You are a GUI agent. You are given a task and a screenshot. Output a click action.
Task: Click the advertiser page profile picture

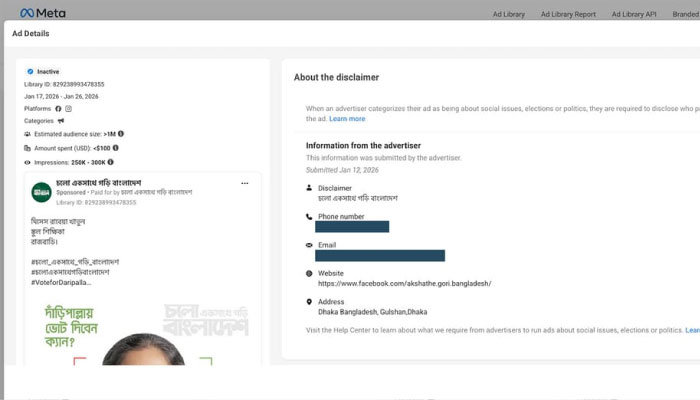[42, 192]
